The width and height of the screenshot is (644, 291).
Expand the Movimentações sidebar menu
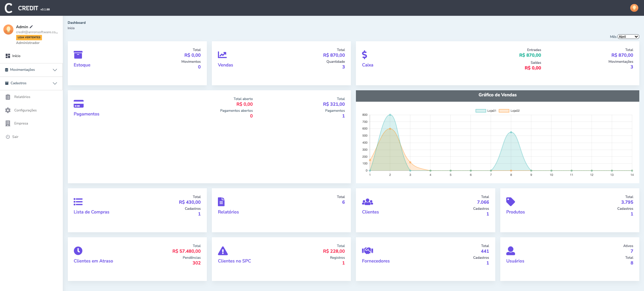(x=31, y=70)
